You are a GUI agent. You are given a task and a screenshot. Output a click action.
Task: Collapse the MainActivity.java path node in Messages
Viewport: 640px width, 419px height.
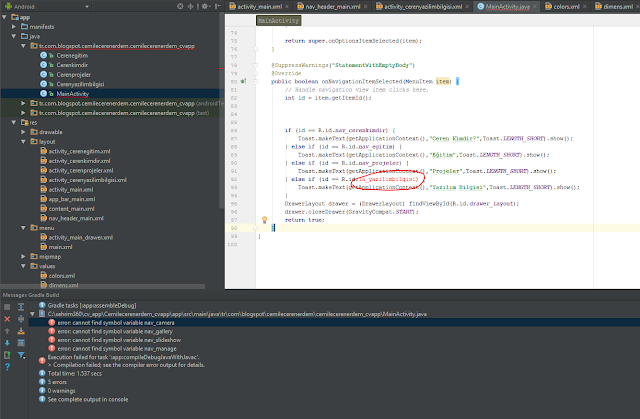(33, 314)
